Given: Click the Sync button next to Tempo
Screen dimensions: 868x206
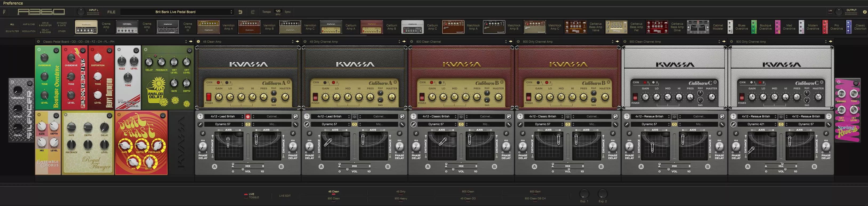Looking at the screenshot, I should 287,12.
